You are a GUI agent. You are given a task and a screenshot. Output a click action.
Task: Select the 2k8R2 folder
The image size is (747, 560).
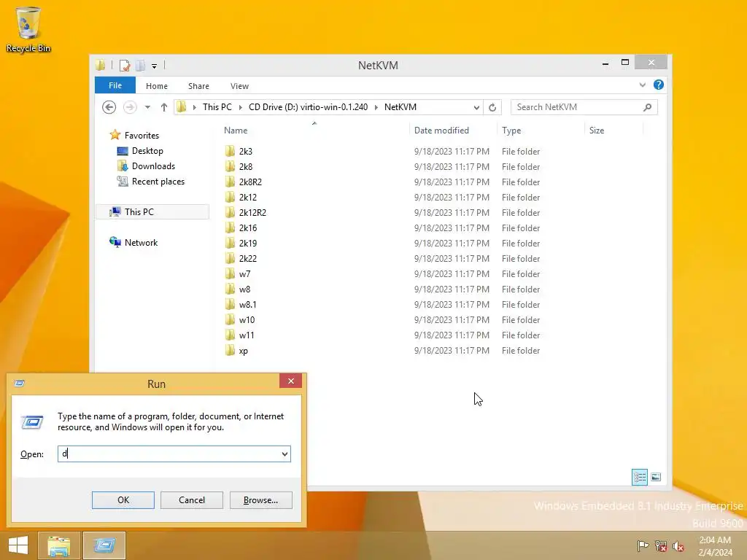[x=251, y=182]
